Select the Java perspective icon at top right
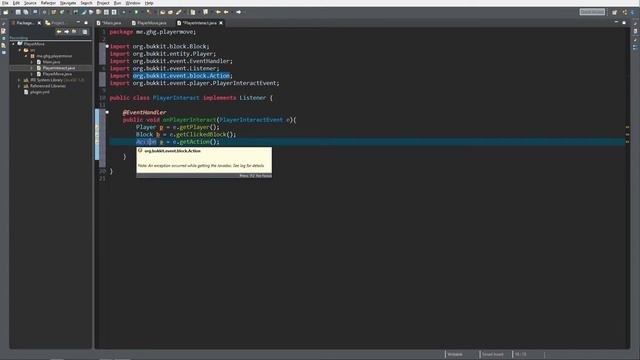640x360 pixels. tap(633, 12)
